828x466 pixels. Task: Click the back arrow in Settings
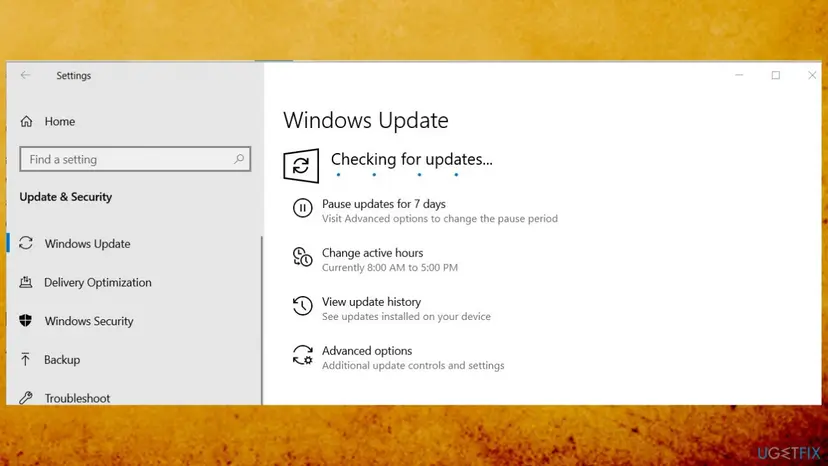(x=25, y=75)
